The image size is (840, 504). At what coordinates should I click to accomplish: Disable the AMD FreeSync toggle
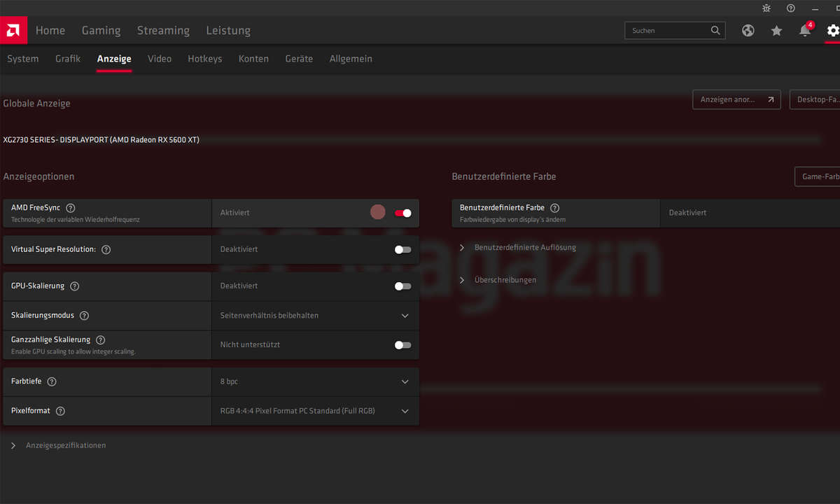point(402,213)
